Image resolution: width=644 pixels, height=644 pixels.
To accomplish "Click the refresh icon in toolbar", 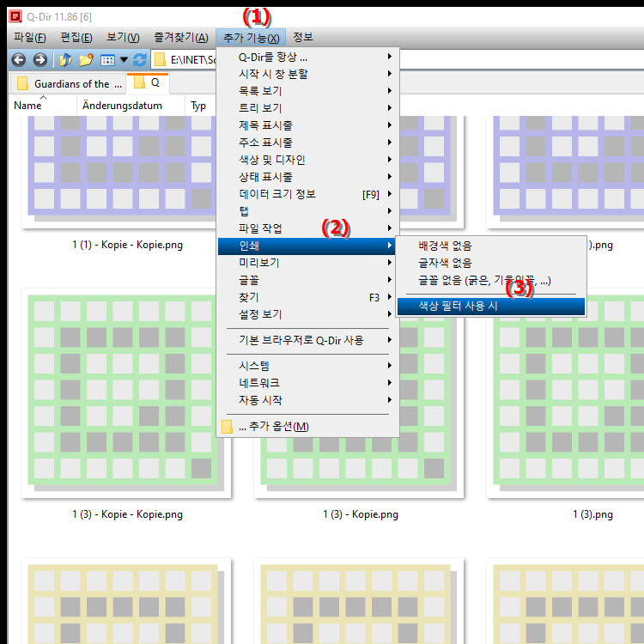I will tap(140, 60).
